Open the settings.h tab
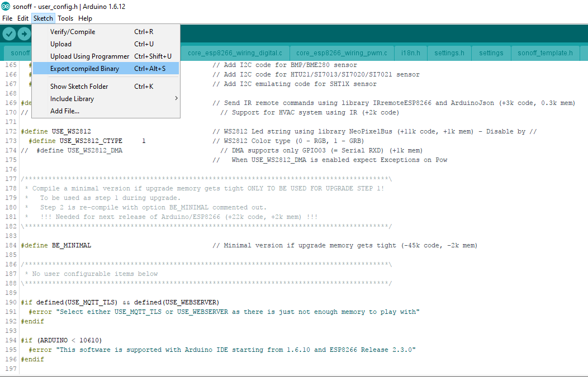The width and height of the screenshot is (588, 377). click(449, 53)
